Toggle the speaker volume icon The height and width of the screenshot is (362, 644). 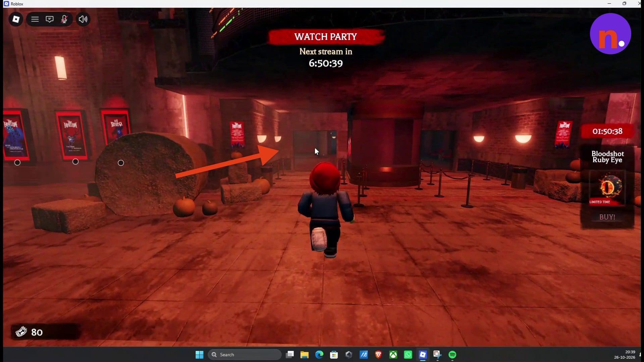pyautogui.click(x=83, y=19)
